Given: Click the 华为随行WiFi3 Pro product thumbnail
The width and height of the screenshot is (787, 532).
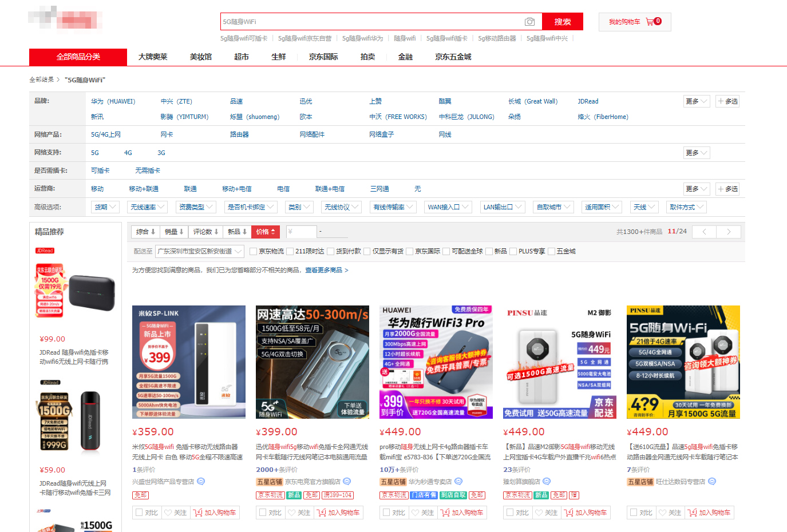Looking at the screenshot, I should [x=436, y=362].
